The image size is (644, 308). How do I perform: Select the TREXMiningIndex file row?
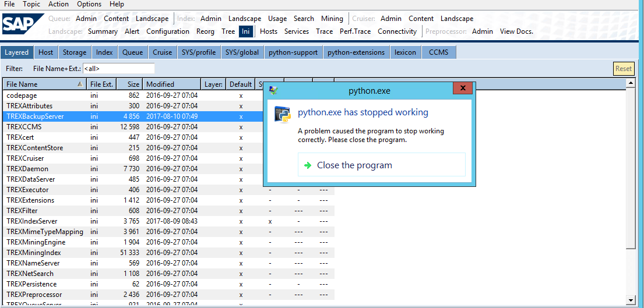click(168, 253)
